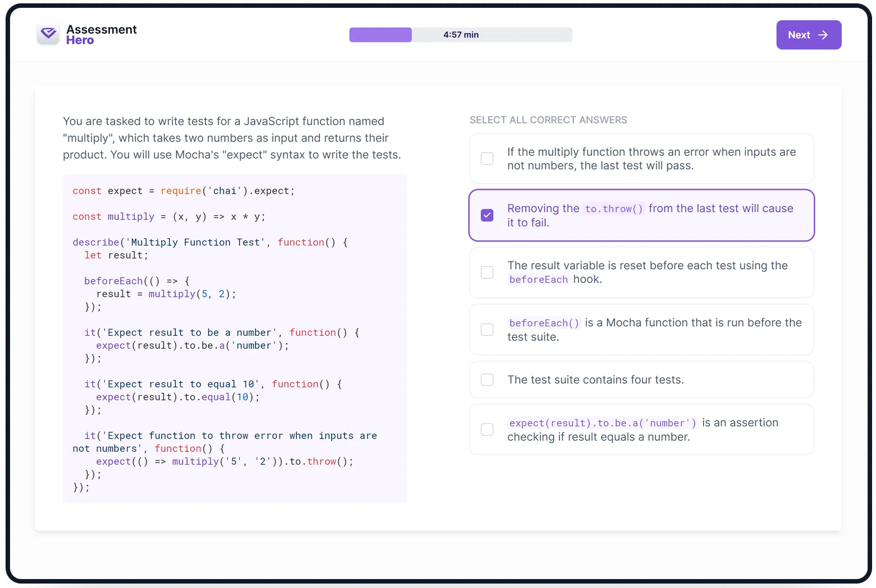876x588 pixels.
Task: Click the code line 'expect(result).to.equal(10);'
Action: pos(178,397)
